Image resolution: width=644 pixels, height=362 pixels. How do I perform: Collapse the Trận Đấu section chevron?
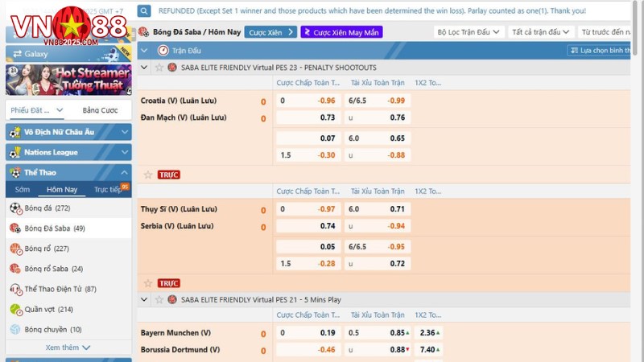point(144,51)
